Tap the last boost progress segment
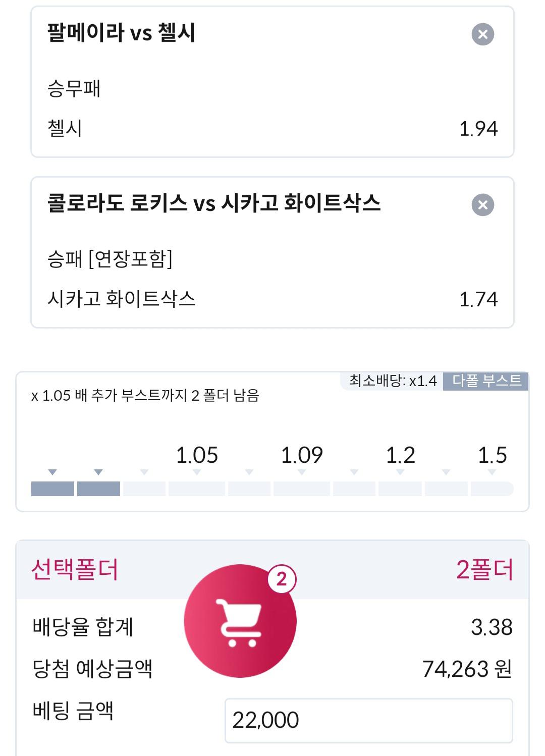 492,489
